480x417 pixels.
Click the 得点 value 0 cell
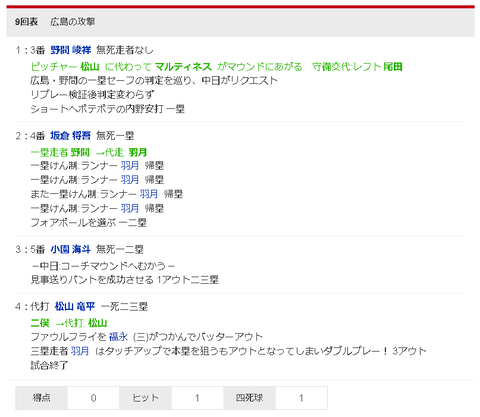(x=93, y=398)
